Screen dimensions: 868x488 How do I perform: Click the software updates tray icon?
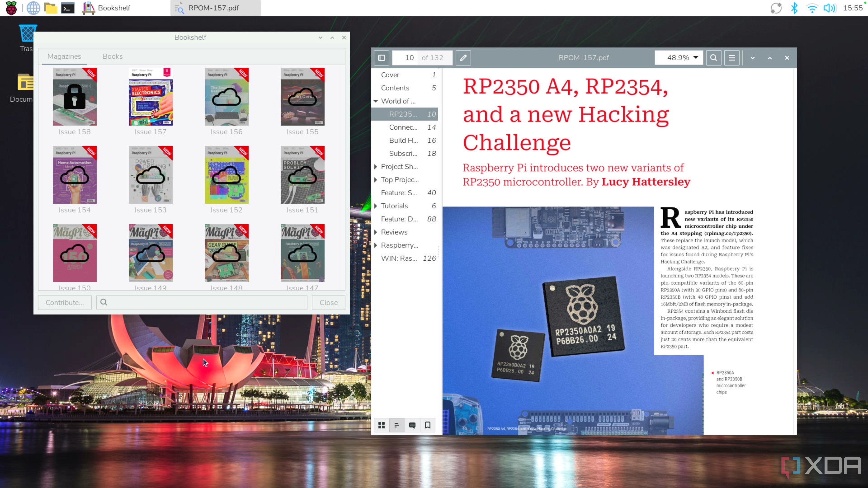(x=776, y=8)
